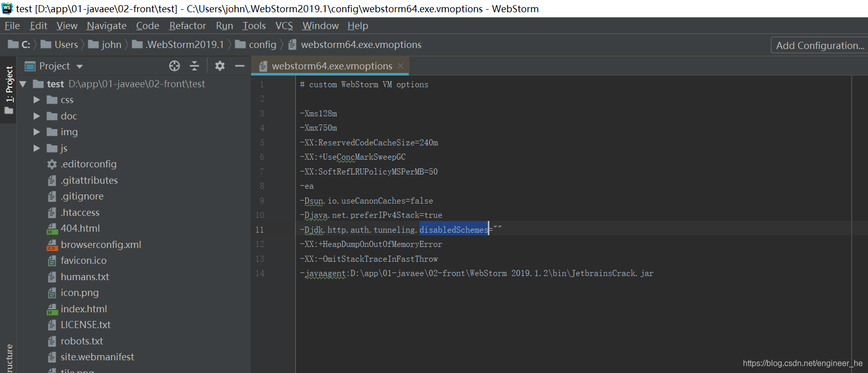Image resolution: width=868 pixels, height=373 pixels.
Task: Click the .editorconfig gear file icon
Action: (52, 164)
